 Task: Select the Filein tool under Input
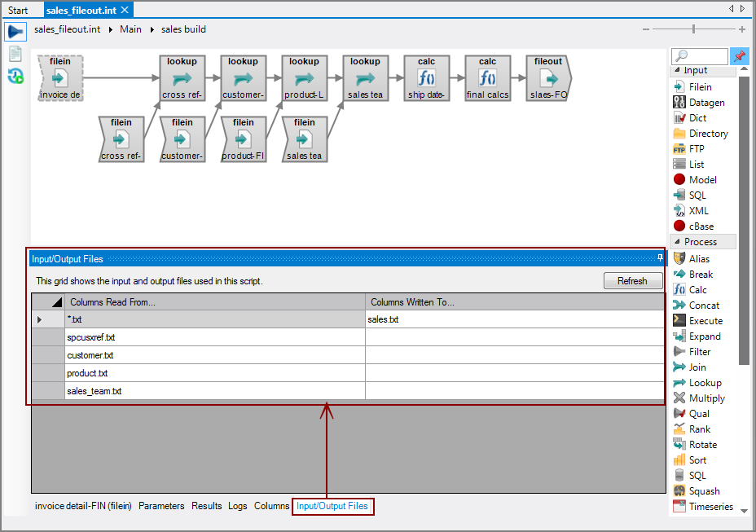[x=701, y=86]
